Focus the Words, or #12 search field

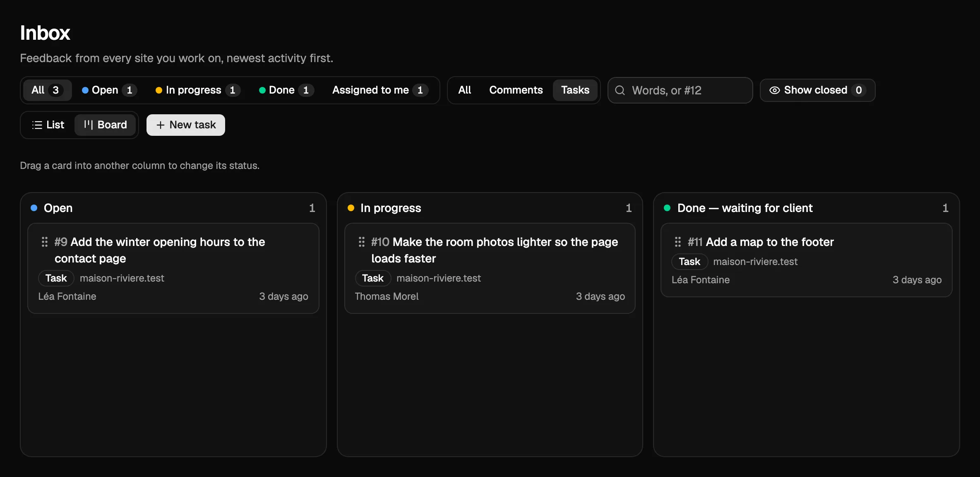coord(680,90)
